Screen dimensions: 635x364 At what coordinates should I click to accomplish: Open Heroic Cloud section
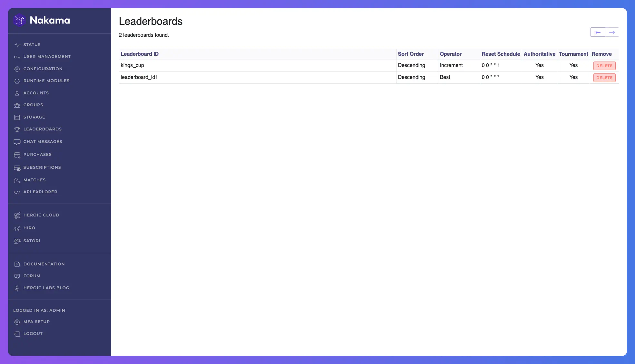[42, 216]
